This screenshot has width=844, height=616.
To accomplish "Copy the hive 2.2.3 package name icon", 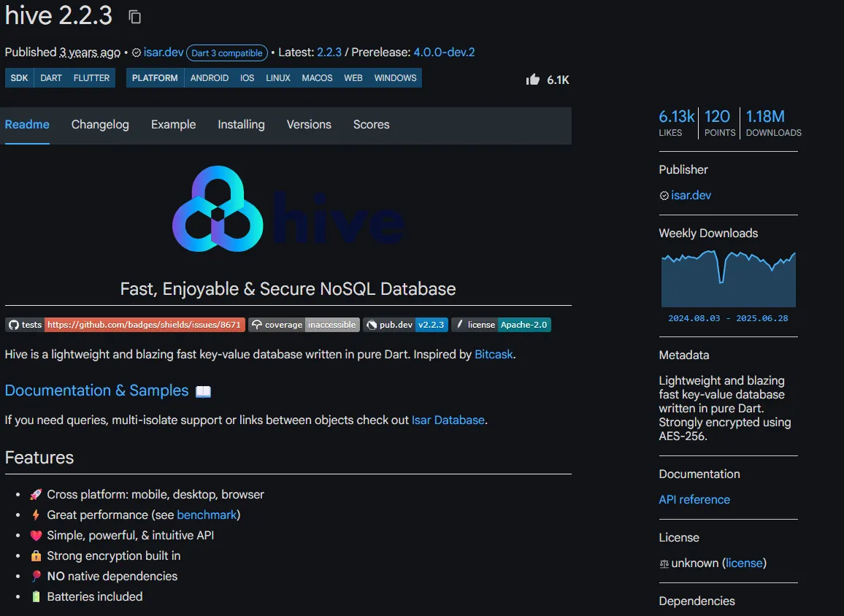I will tap(134, 17).
